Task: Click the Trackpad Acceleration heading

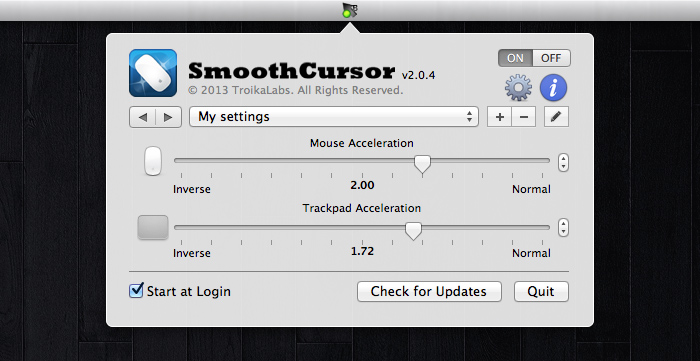Action: [x=362, y=208]
